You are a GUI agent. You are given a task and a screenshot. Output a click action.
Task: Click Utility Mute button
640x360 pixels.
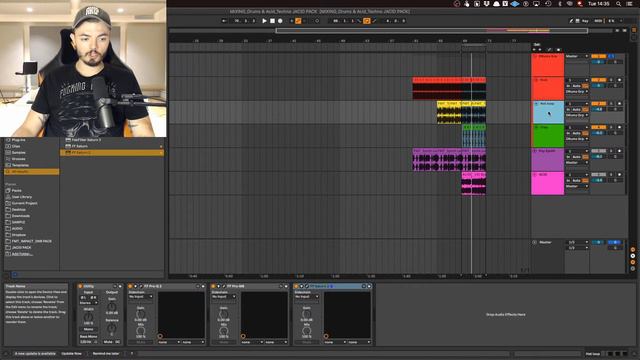[x=108, y=342]
